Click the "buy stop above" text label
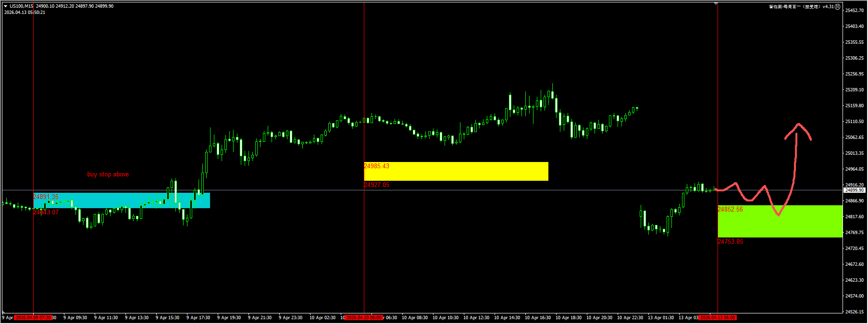868x324 pixels. [x=108, y=174]
